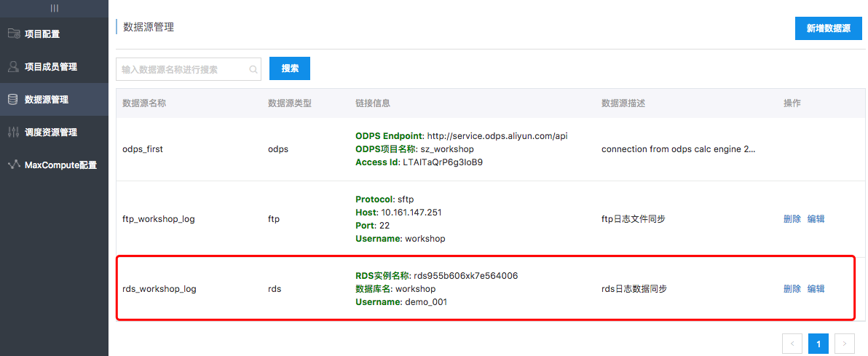Click the search magnifier icon
The width and height of the screenshot is (868, 356).
coord(253,70)
